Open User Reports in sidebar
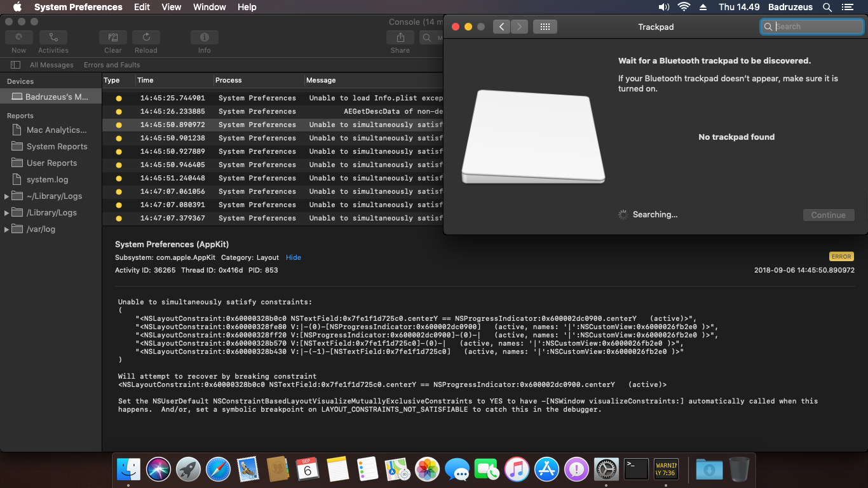Image resolution: width=868 pixels, height=488 pixels. click(x=51, y=163)
